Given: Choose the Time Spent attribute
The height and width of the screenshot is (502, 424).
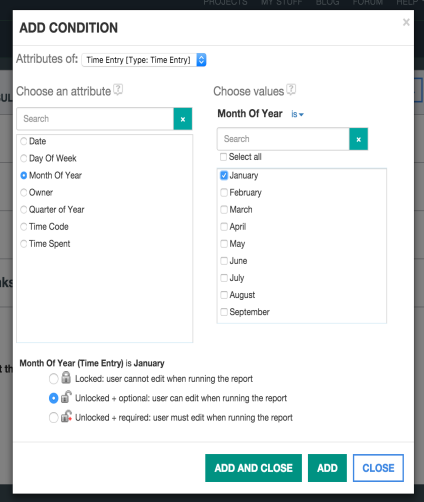Looking at the screenshot, I should (x=24, y=244).
